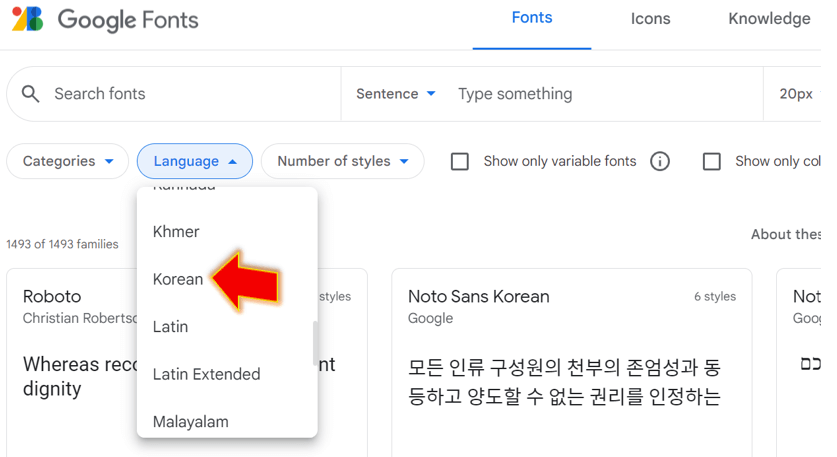Click the search magnifier icon
Image resolution: width=837 pixels, height=457 pixels.
pos(30,93)
